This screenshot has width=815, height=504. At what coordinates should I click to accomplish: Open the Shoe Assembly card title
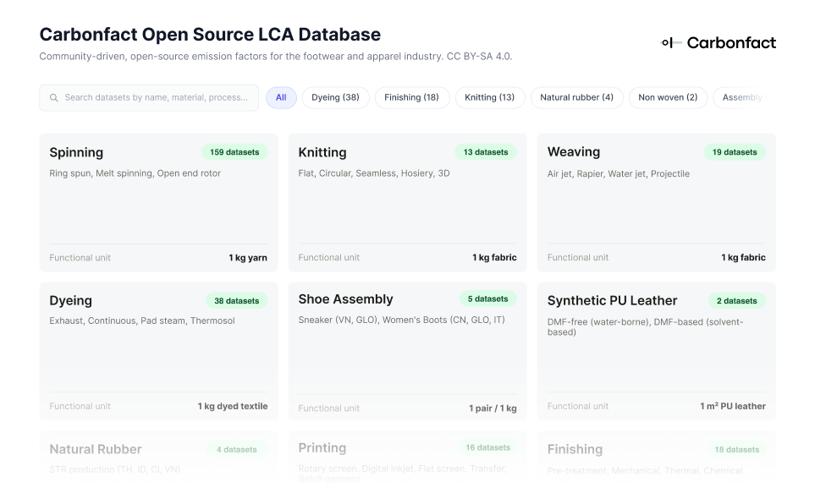point(345,299)
